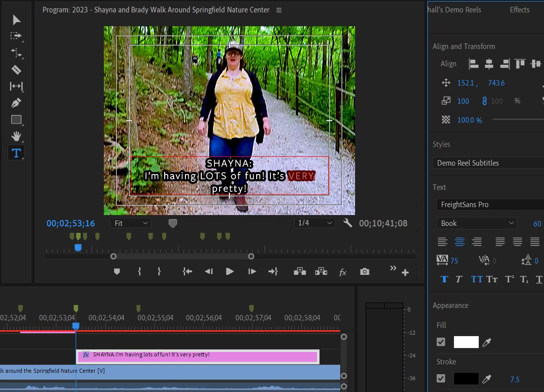The width and height of the screenshot is (544, 392).
Task: Select the Slip tool
Action: [x=16, y=86]
